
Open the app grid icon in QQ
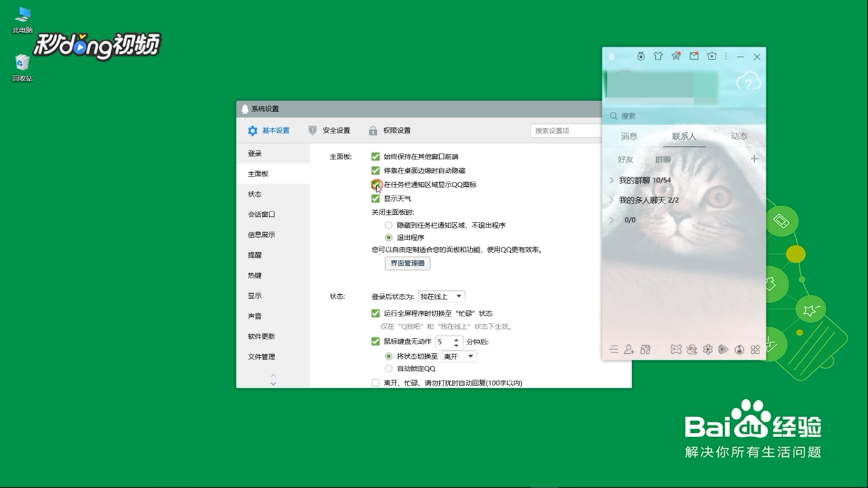pos(754,350)
